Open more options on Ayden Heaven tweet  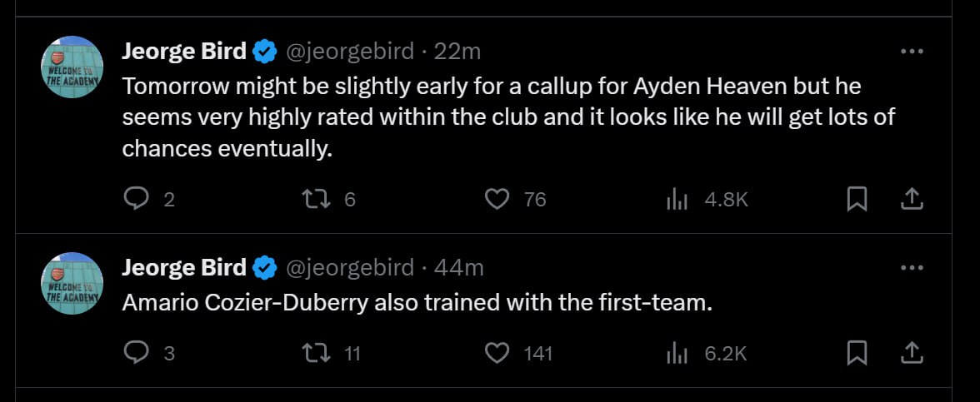pyautogui.click(x=912, y=52)
